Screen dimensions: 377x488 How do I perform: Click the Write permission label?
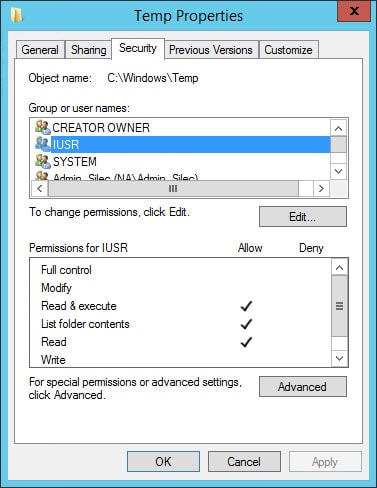point(53,360)
